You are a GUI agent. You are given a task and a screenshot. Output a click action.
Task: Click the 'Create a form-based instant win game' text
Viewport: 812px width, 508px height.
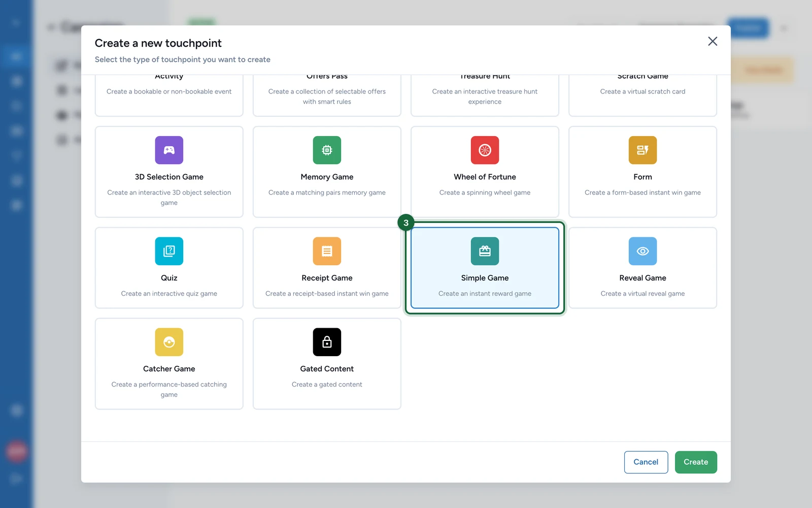[x=642, y=193]
